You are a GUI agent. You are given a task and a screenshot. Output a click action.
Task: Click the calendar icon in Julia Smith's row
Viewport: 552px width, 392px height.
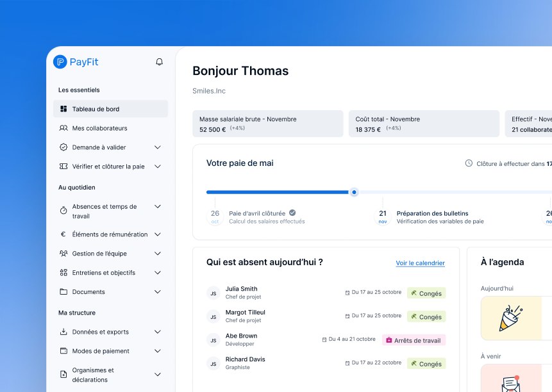pyautogui.click(x=347, y=293)
